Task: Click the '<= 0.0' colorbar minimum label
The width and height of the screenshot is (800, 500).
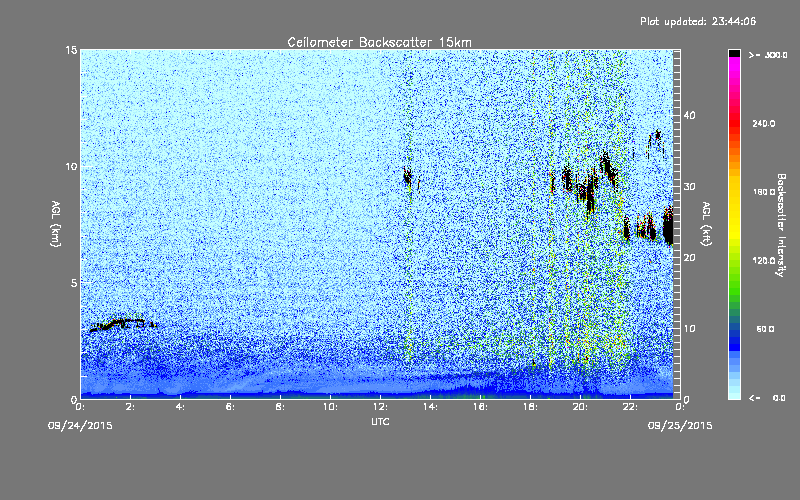Action: pyautogui.click(x=768, y=398)
